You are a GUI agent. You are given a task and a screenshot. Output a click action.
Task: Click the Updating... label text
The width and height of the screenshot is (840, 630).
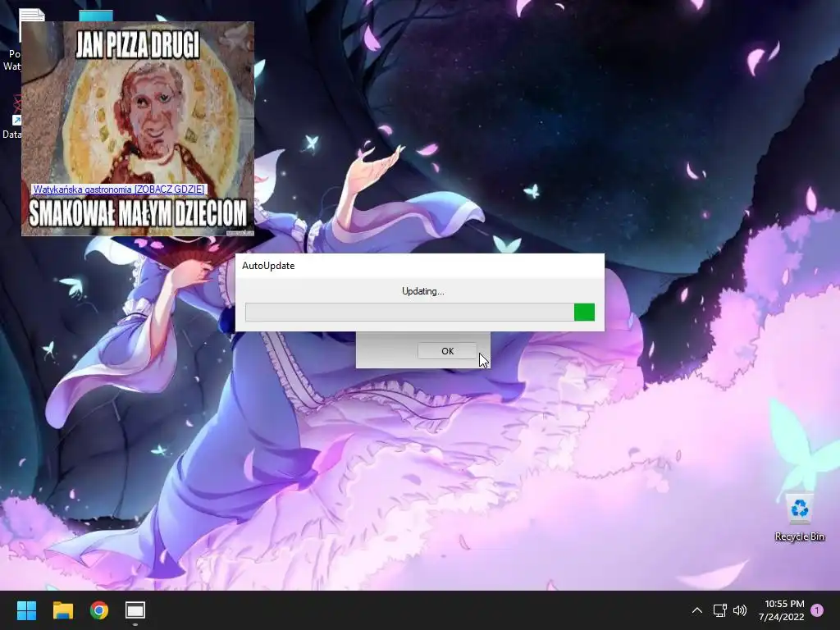pos(423,291)
